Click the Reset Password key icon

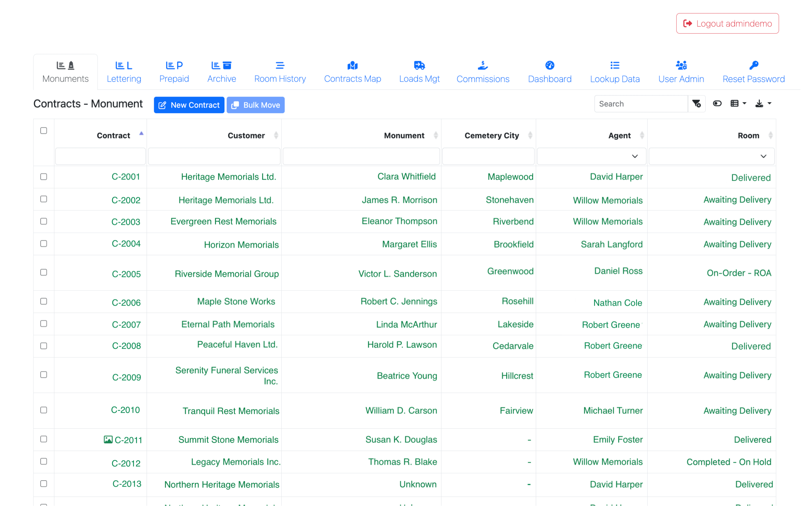pos(753,65)
